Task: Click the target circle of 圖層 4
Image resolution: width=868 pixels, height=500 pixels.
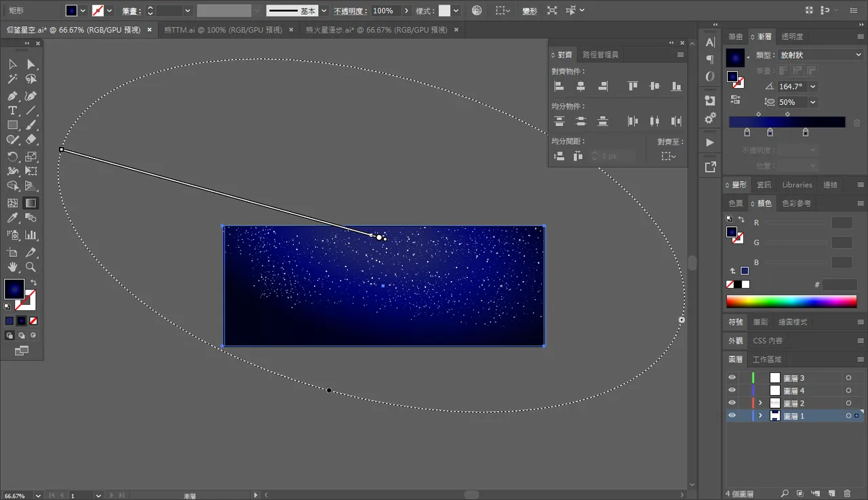Action: [x=848, y=391]
